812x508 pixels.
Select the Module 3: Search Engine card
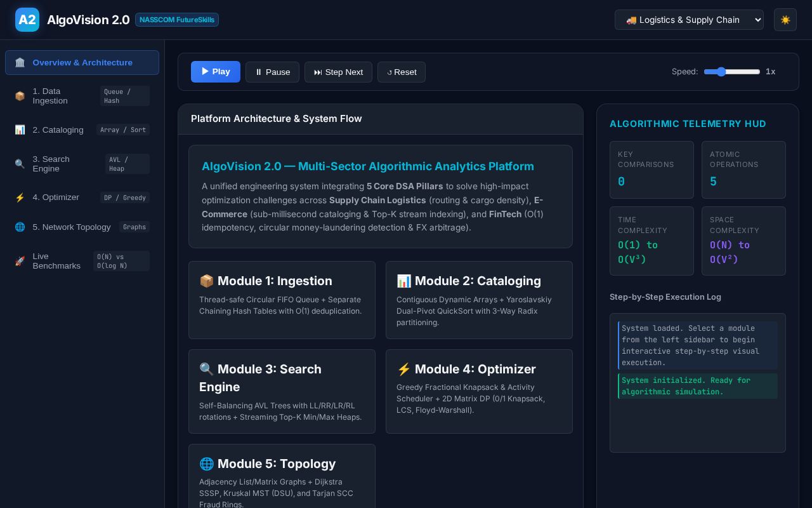click(x=282, y=391)
